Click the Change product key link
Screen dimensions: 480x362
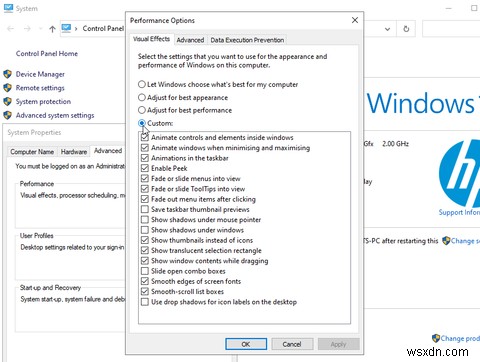(x=460, y=338)
